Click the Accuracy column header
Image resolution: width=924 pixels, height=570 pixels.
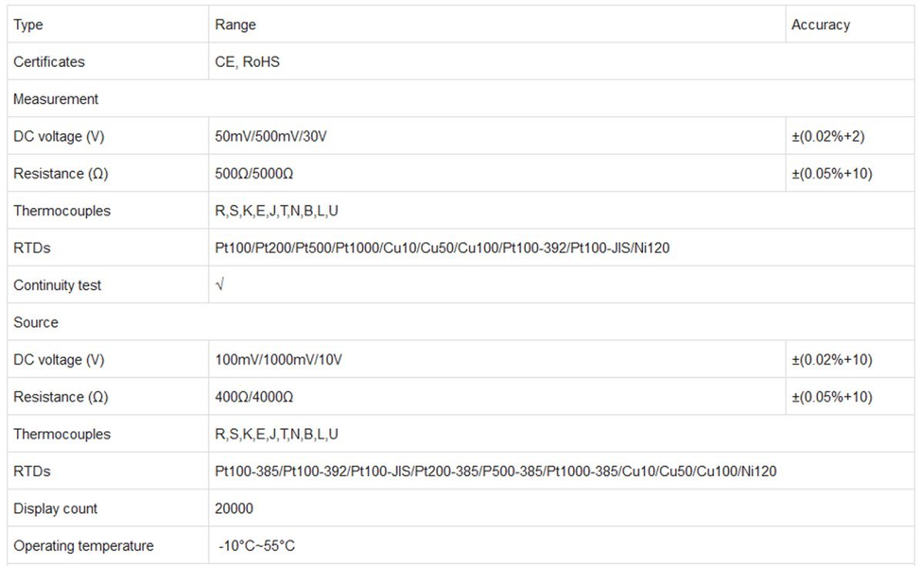pyautogui.click(x=850, y=25)
